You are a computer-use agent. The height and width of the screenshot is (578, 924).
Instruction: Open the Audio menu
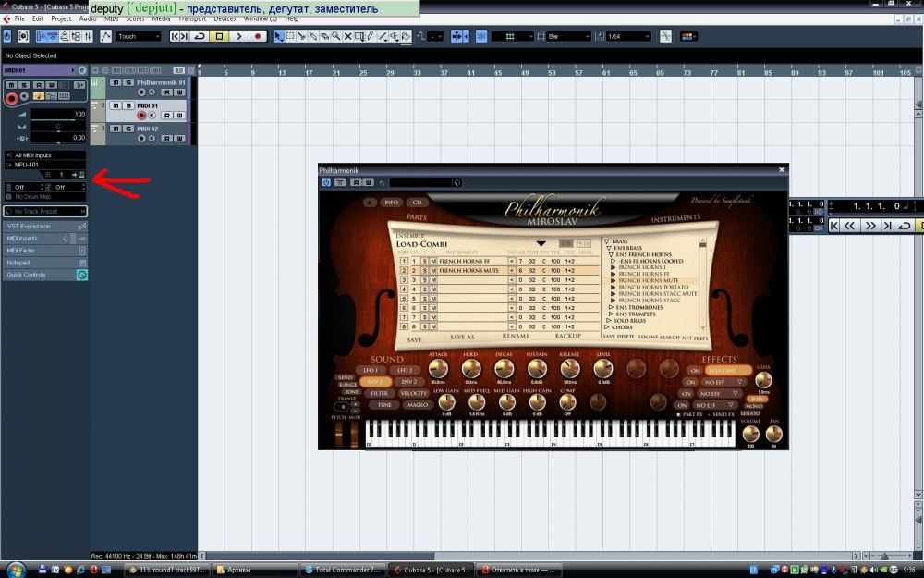point(87,18)
